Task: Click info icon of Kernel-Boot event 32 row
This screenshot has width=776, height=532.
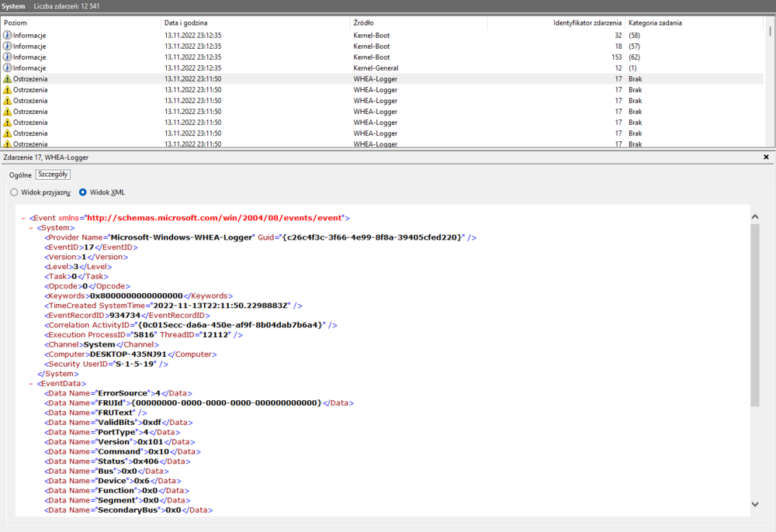Action: (x=8, y=35)
